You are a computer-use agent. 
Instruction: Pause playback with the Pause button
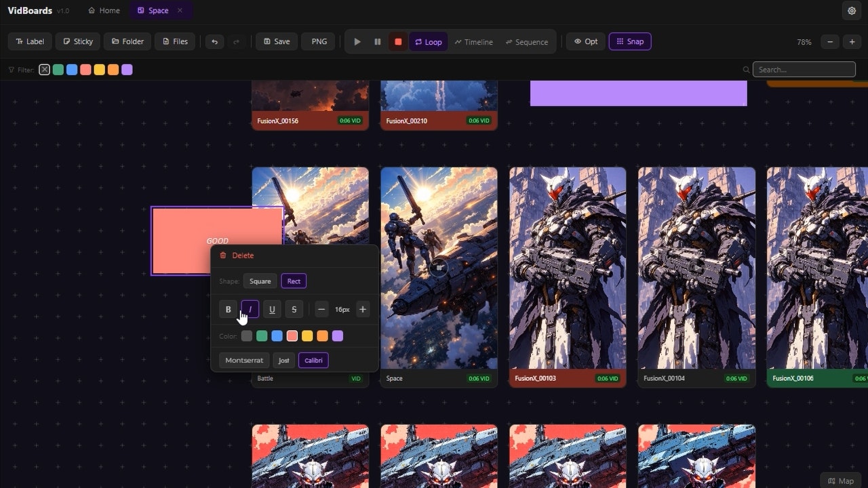tap(378, 41)
